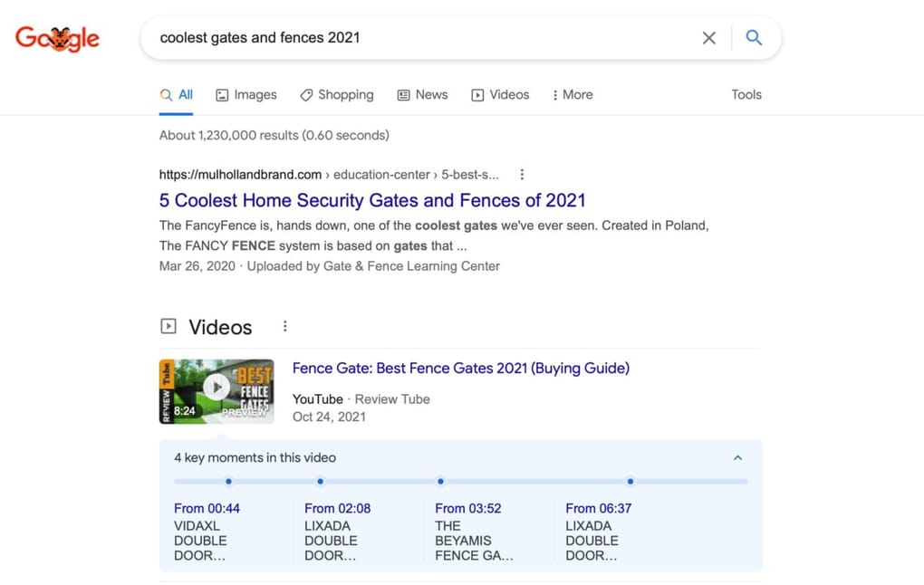Screen dimensions: 924x585
Task: Open the Videos tab
Action: pyautogui.click(x=500, y=95)
